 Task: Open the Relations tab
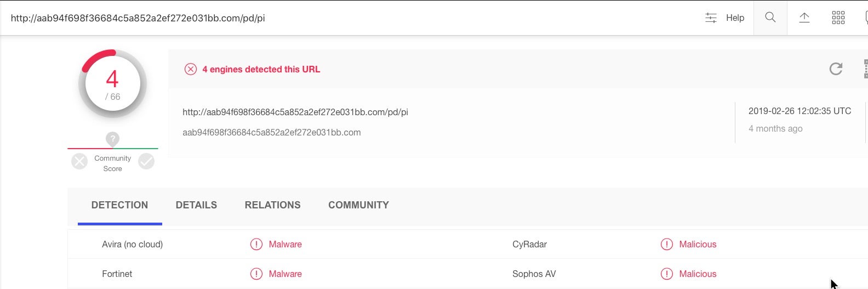[272, 205]
